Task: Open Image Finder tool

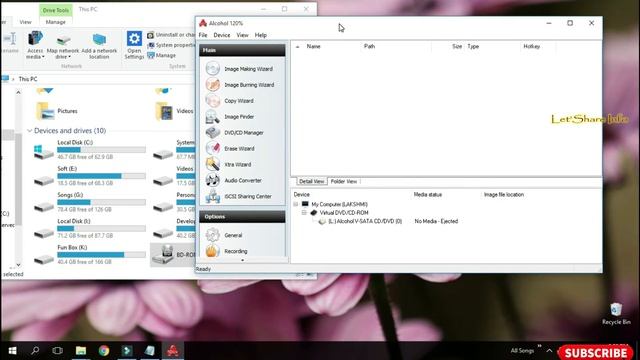Action: pyautogui.click(x=231, y=116)
